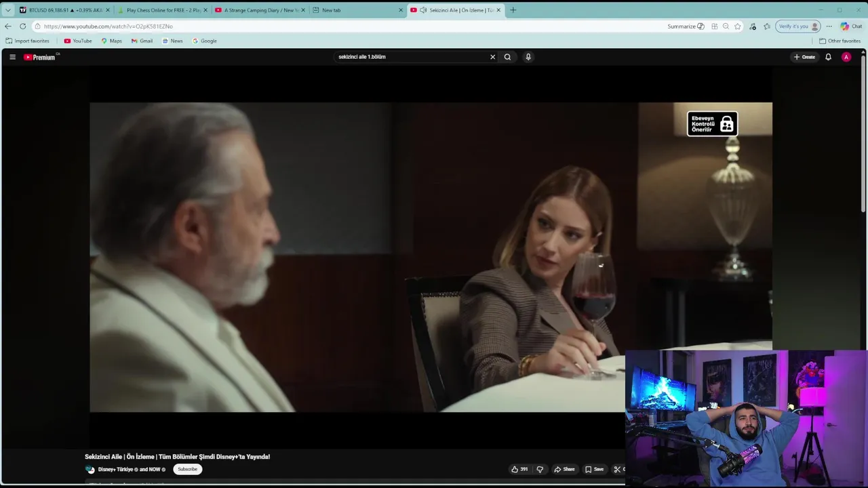The image size is (868, 488).
Task: Open a new browser tab with plus
Action: (513, 10)
